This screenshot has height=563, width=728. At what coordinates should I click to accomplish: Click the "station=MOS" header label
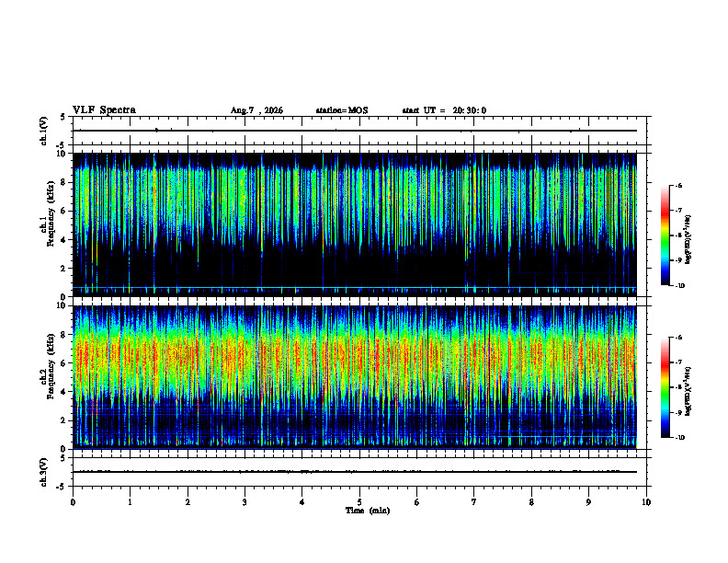point(342,110)
